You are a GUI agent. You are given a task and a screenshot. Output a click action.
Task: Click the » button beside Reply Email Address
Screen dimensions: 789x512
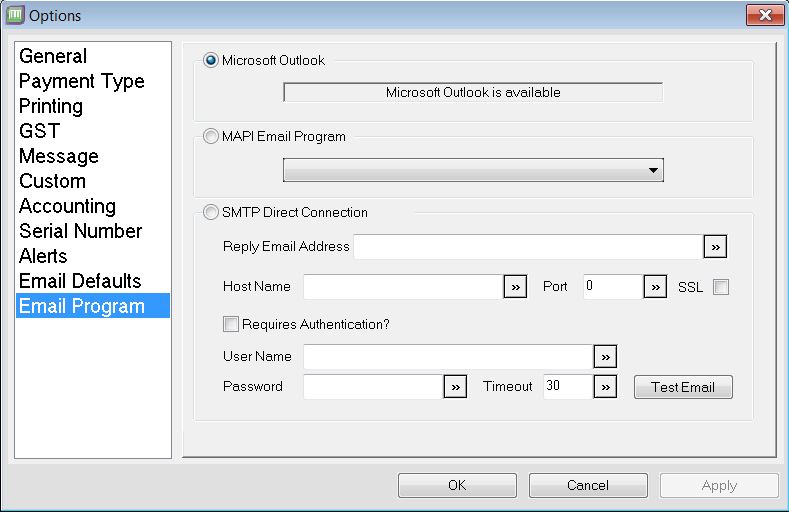715,246
